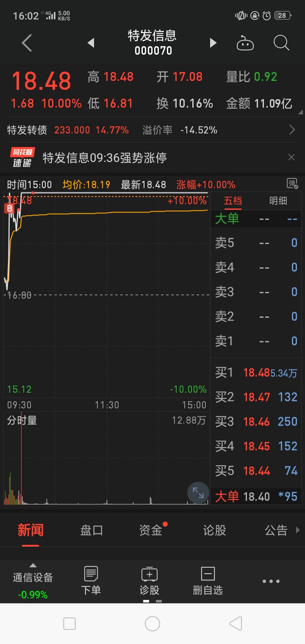Open the 盘口 tab

tap(91, 530)
